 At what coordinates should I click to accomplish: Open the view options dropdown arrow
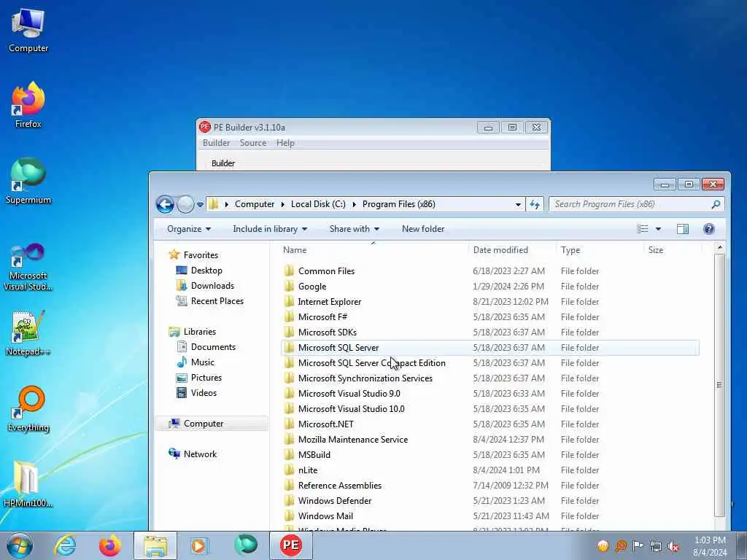click(x=658, y=229)
